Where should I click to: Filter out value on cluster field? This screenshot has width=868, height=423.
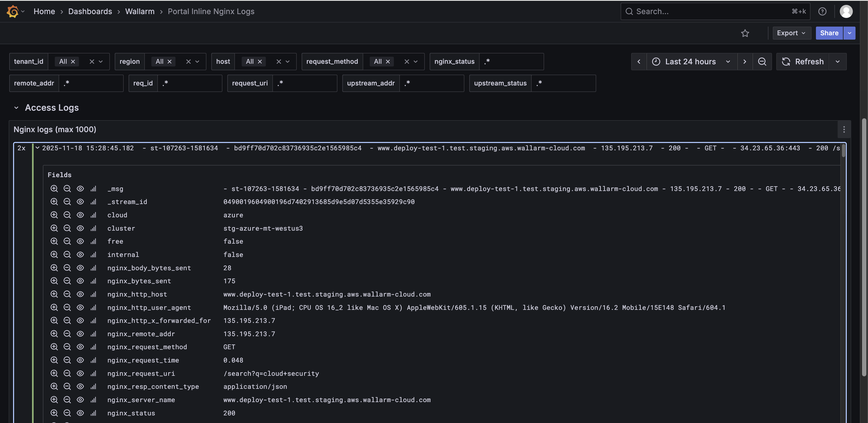[x=67, y=228]
